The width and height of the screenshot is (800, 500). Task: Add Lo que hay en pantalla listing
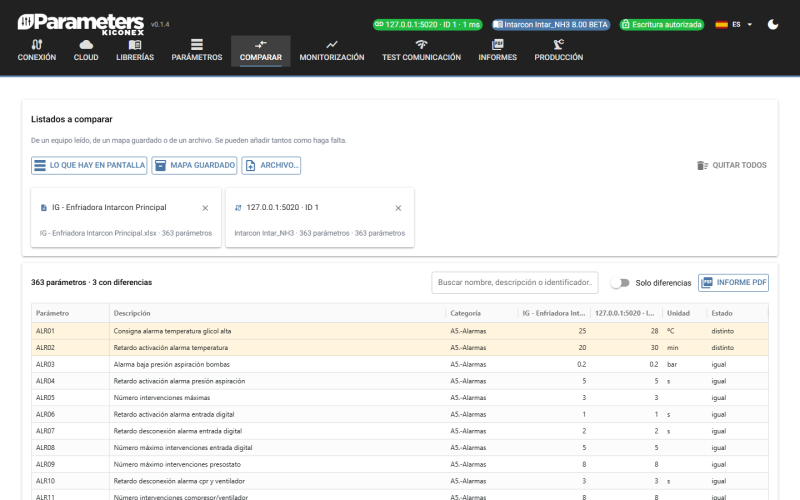click(89, 165)
